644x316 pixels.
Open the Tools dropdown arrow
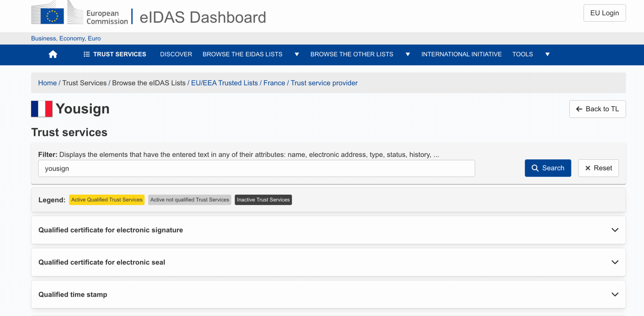click(547, 54)
